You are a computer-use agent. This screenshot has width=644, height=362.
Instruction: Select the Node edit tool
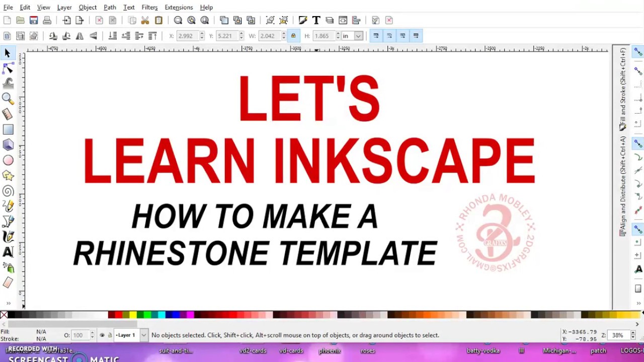pyautogui.click(x=8, y=68)
